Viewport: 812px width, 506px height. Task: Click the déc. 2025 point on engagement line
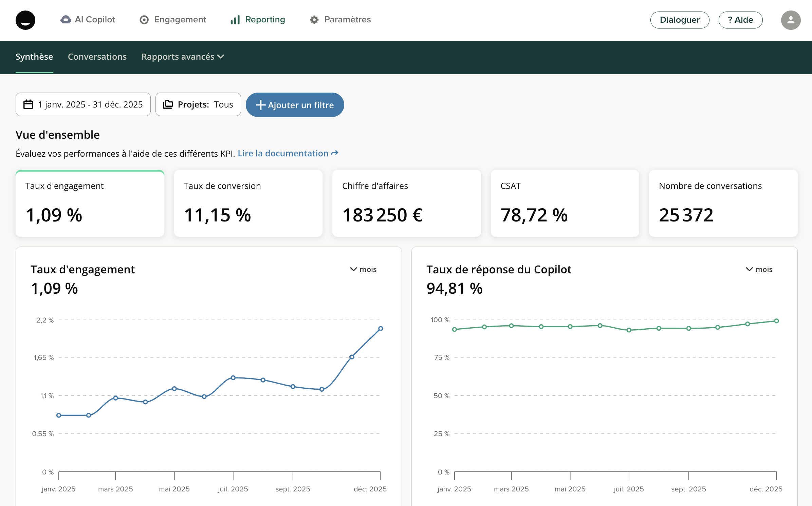tap(381, 329)
